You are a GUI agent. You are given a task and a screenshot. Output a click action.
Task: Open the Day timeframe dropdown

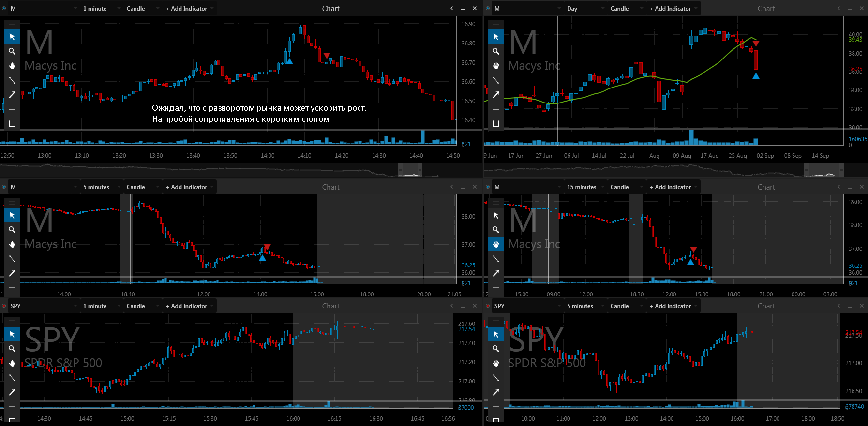(584, 8)
